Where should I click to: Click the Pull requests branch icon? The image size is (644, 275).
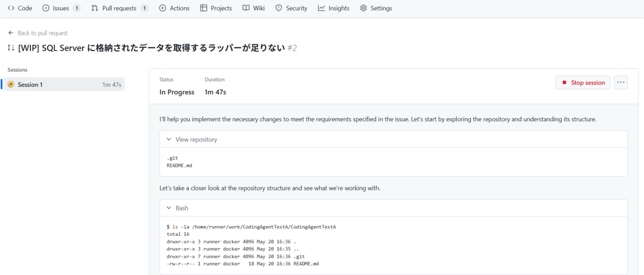tap(95, 8)
